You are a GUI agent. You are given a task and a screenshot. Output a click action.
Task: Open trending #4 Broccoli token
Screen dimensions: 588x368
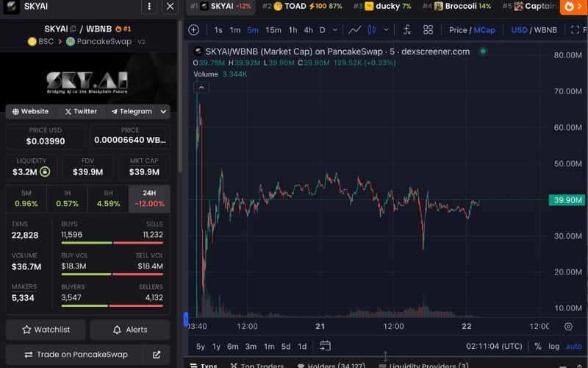456,7
